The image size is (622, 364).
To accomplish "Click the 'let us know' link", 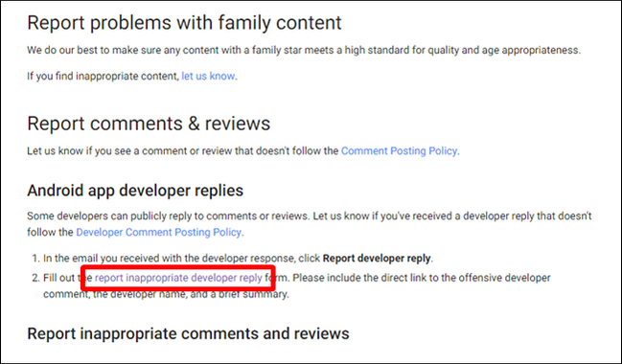I will (x=208, y=76).
